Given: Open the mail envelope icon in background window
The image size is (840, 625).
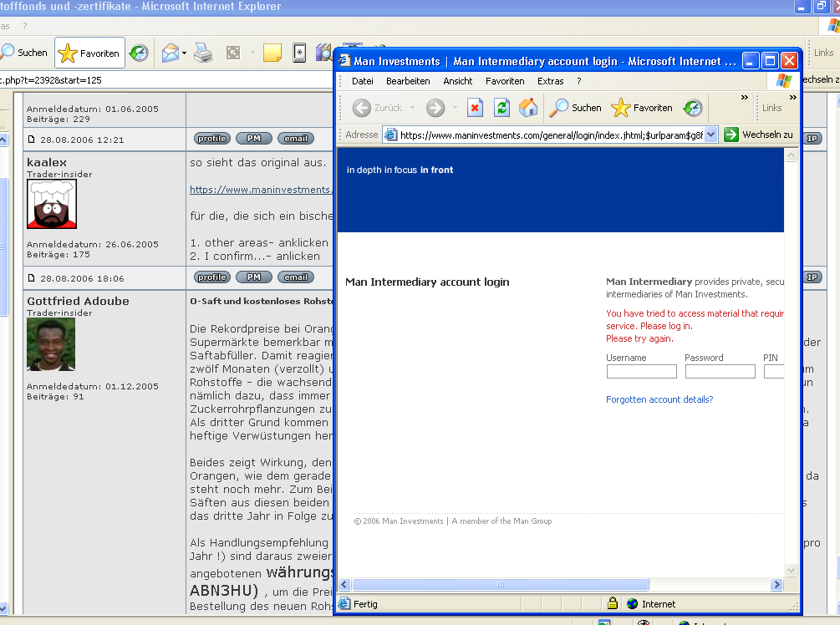Looking at the screenshot, I should click(170, 53).
